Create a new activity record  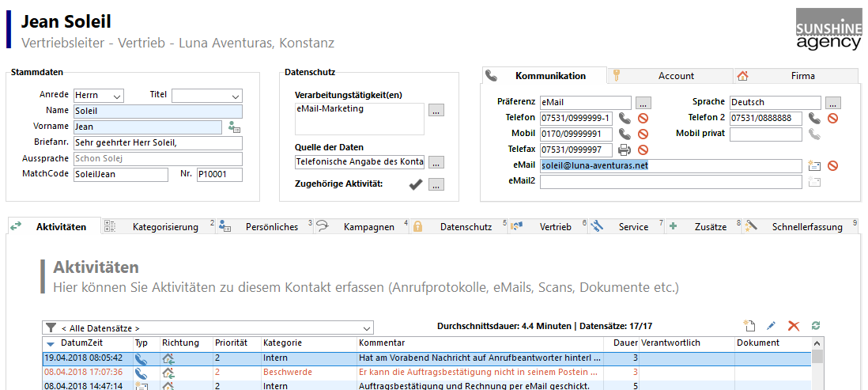point(749,326)
